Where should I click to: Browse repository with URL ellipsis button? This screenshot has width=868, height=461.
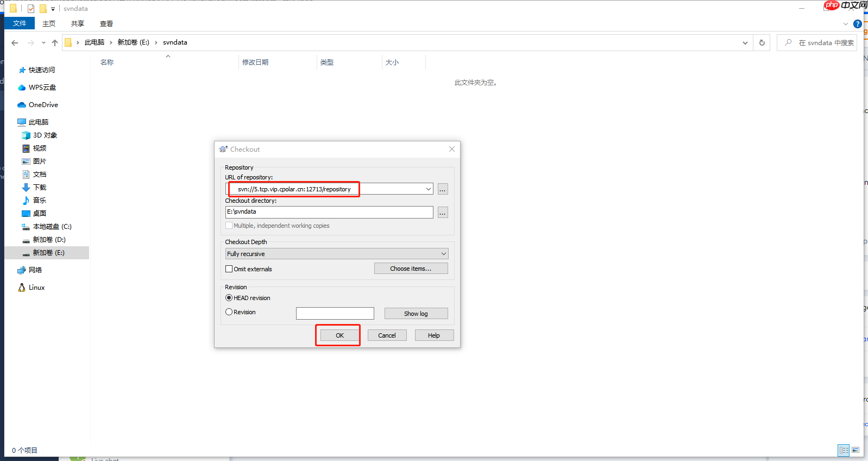click(443, 189)
